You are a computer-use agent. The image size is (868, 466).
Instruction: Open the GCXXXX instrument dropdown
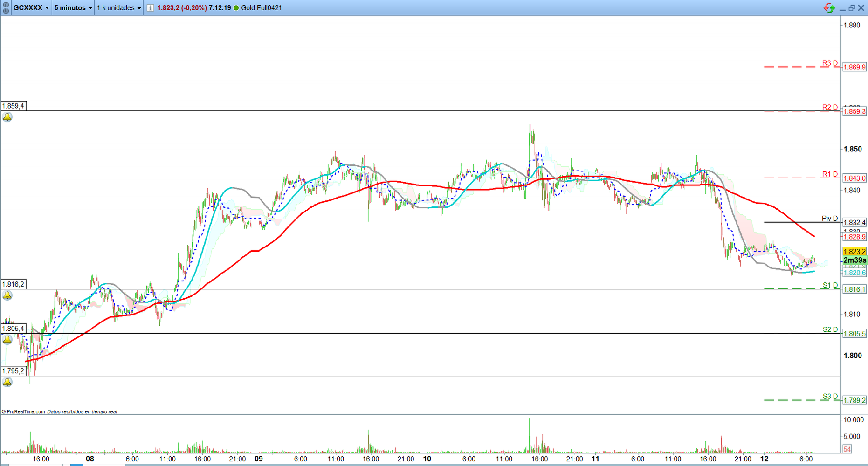tap(31, 8)
